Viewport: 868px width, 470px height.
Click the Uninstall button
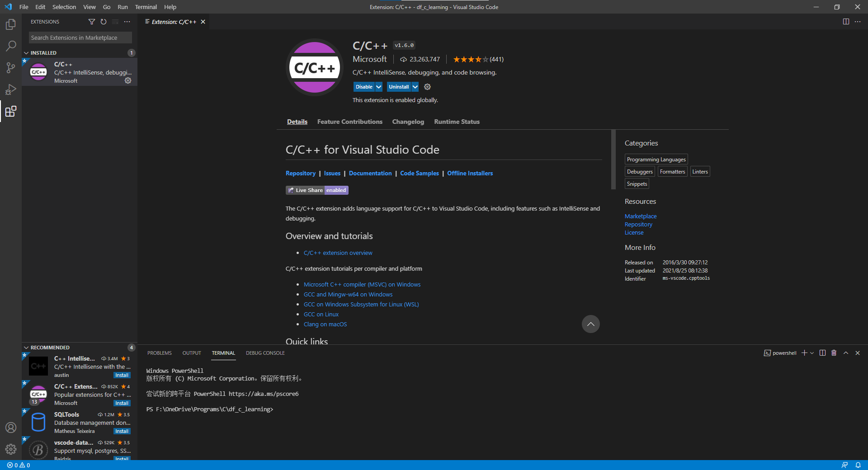pos(399,87)
